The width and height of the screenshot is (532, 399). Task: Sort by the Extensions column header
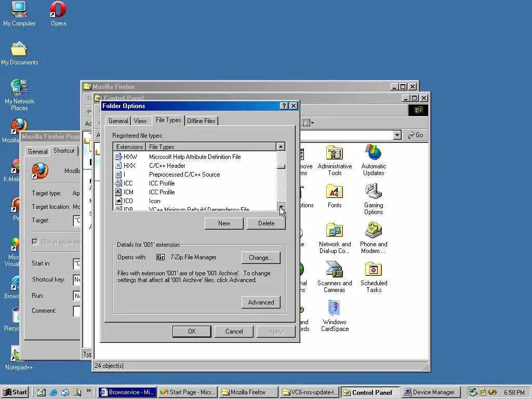tap(129, 147)
